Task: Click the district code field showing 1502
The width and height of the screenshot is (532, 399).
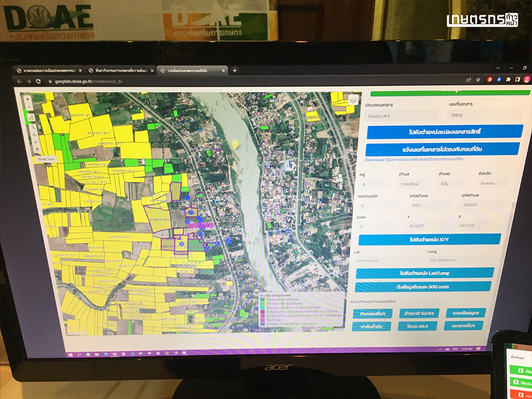Action: coord(430,205)
